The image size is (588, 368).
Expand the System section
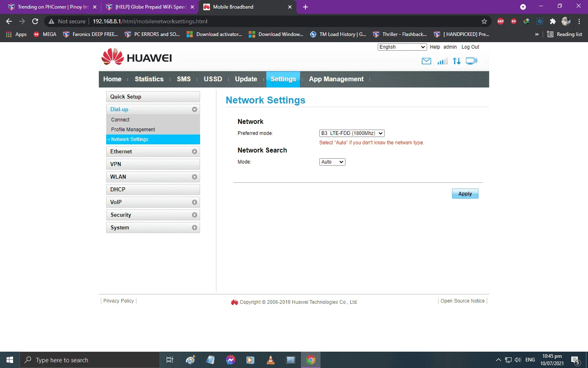194,228
